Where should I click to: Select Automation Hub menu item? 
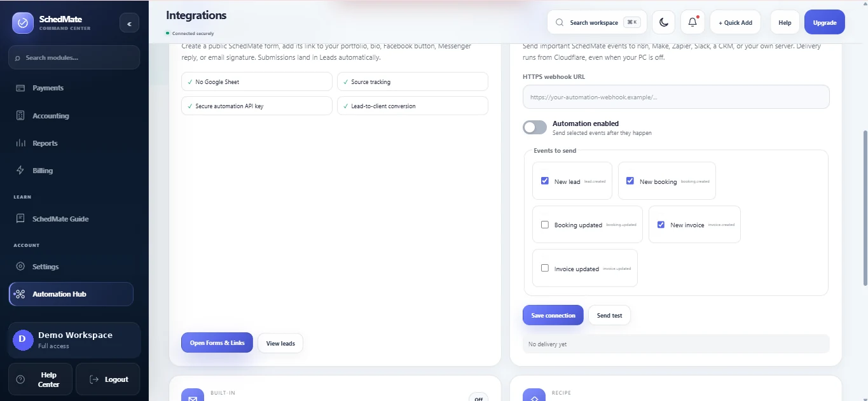tap(71, 294)
